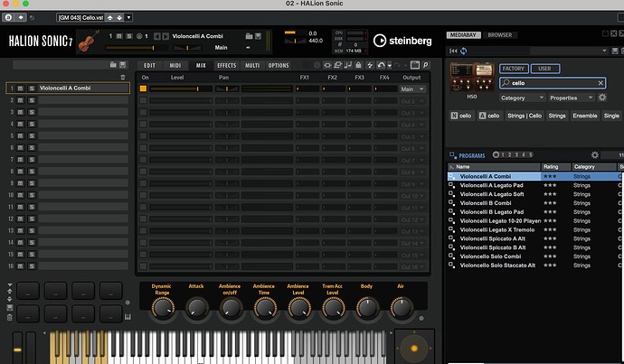The height and width of the screenshot is (364, 624).
Task: Mute slot 5 in the slot rack
Action: pyautogui.click(x=20, y=135)
